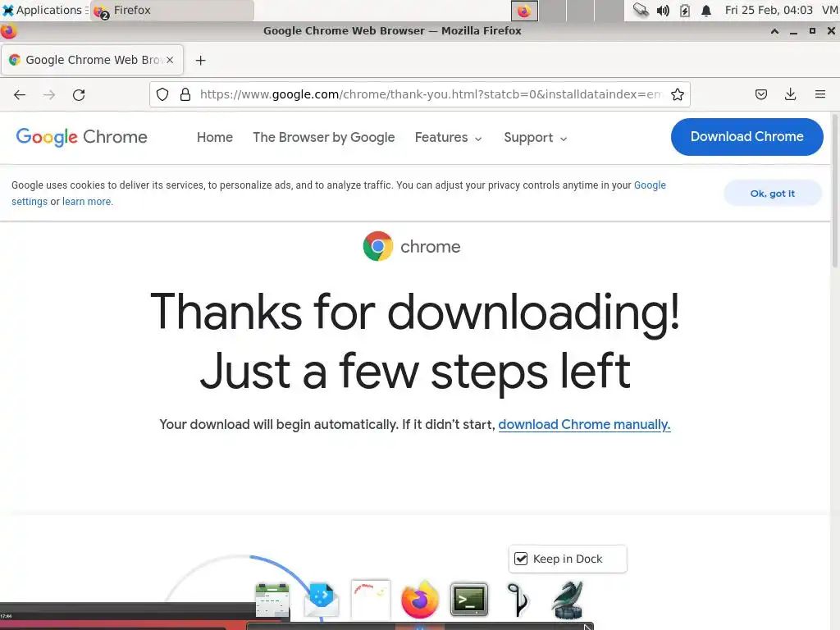Open The Browser by Google page

pyautogui.click(x=323, y=138)
